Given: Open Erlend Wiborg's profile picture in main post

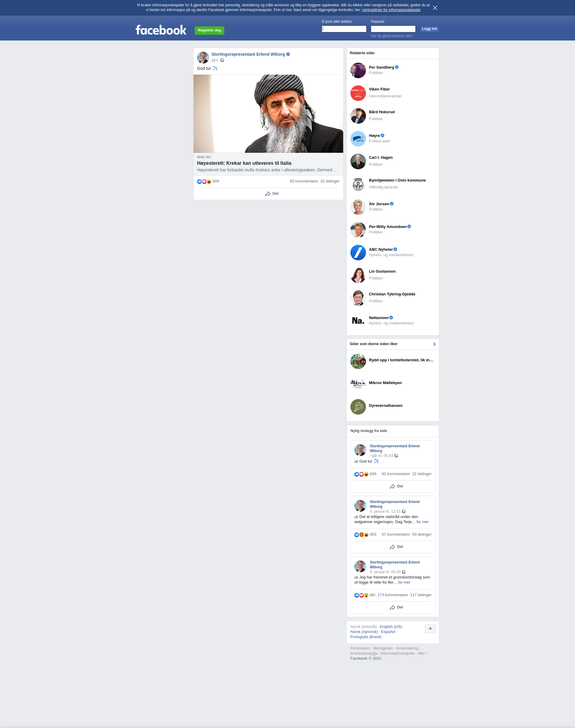Looking at the screenshot, I should click(203, 58).
